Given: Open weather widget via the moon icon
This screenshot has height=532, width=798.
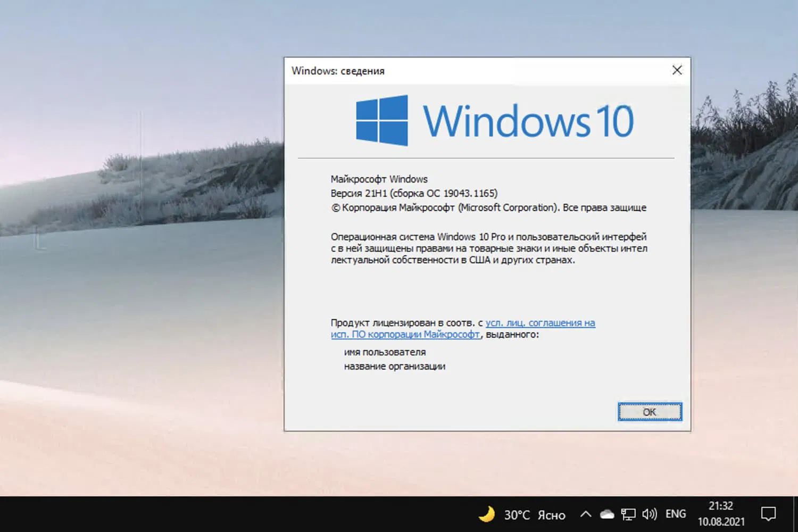Looking at the screenshot, I should click(x=487, y=514).
